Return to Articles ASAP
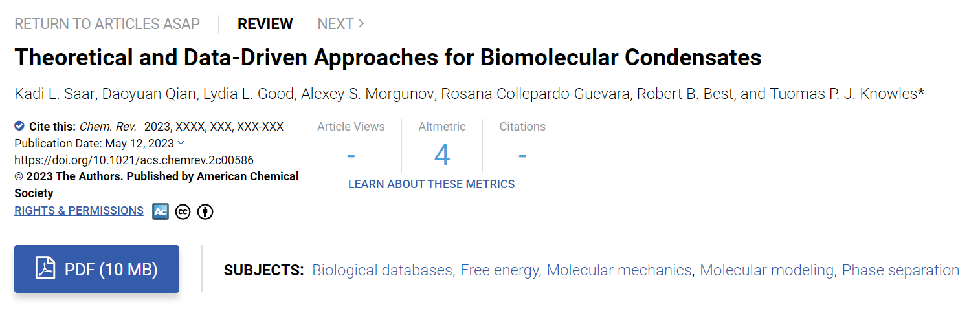980x320 pixels. 107,24
